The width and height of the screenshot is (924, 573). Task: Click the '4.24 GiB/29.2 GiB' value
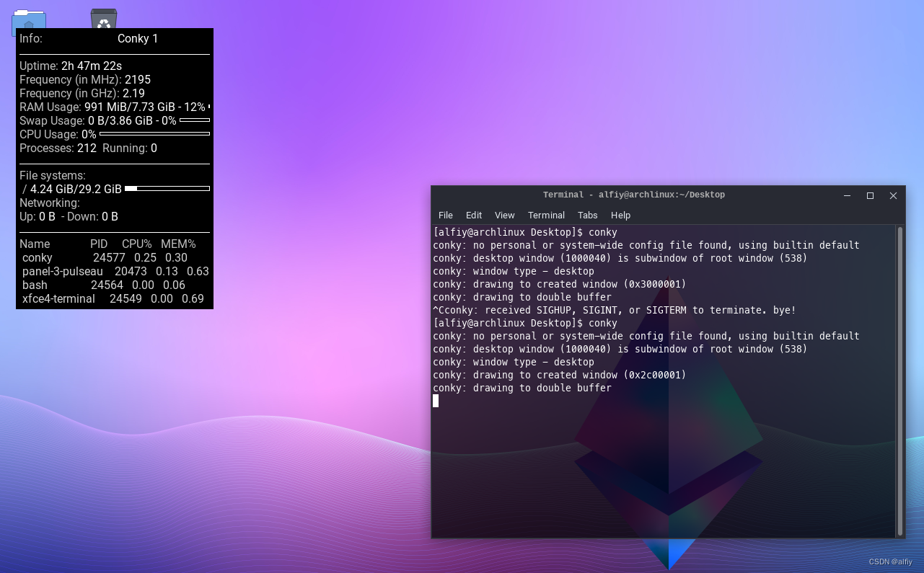click(76, 189)
